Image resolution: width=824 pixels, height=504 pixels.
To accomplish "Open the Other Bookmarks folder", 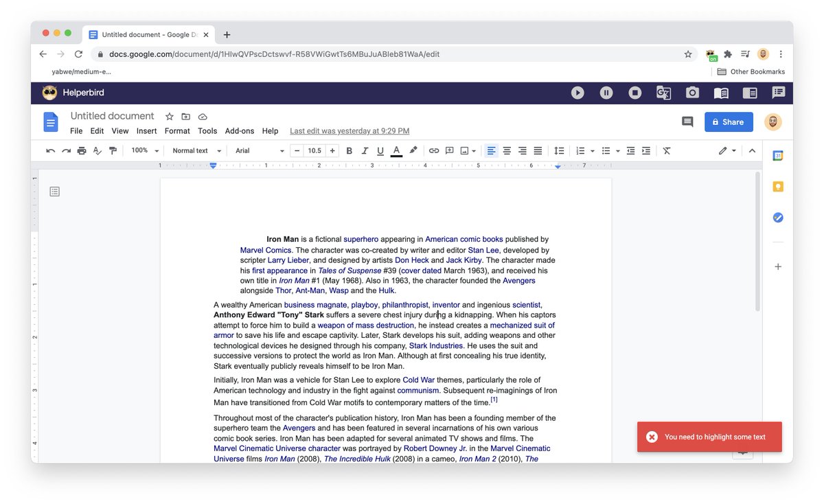I will [x=751, y=71].
